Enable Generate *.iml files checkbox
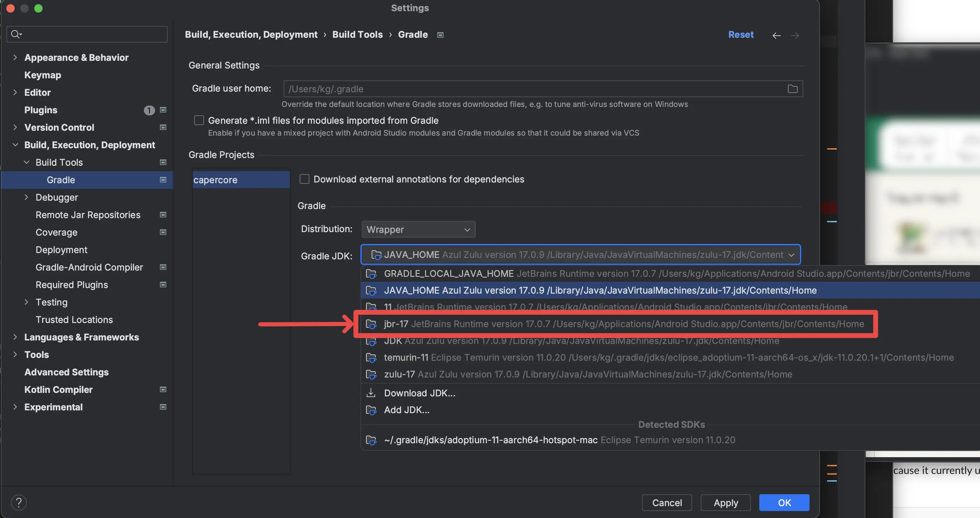Image resolution: width=980 pixels, height=518 pixels. click(x=199, y=120)
